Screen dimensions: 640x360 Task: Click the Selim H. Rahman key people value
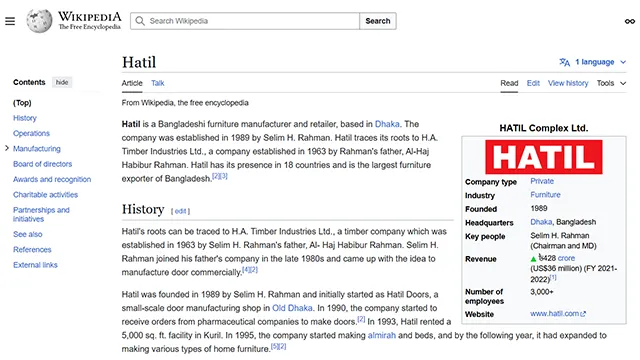pos(560,236)
